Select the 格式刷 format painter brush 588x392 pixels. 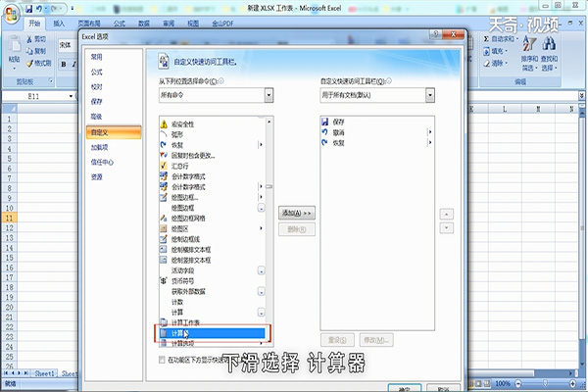pyautogui.click(x=29, y=64)
